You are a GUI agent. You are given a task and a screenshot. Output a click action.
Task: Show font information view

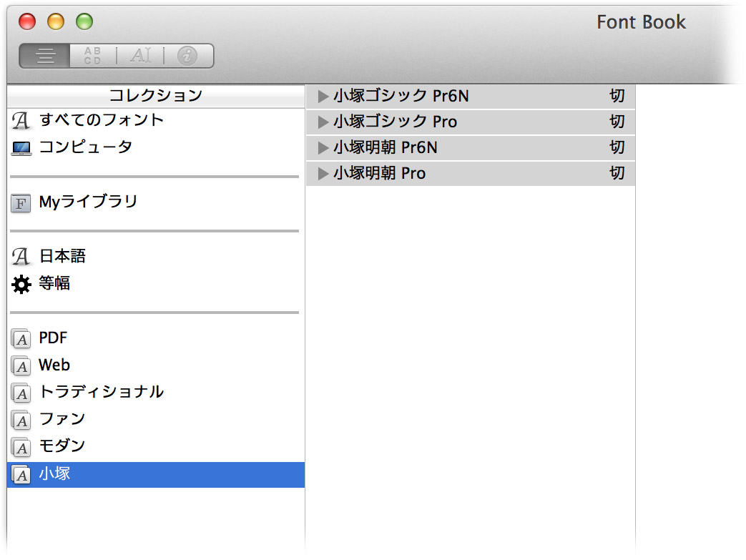tap(188, 56)
